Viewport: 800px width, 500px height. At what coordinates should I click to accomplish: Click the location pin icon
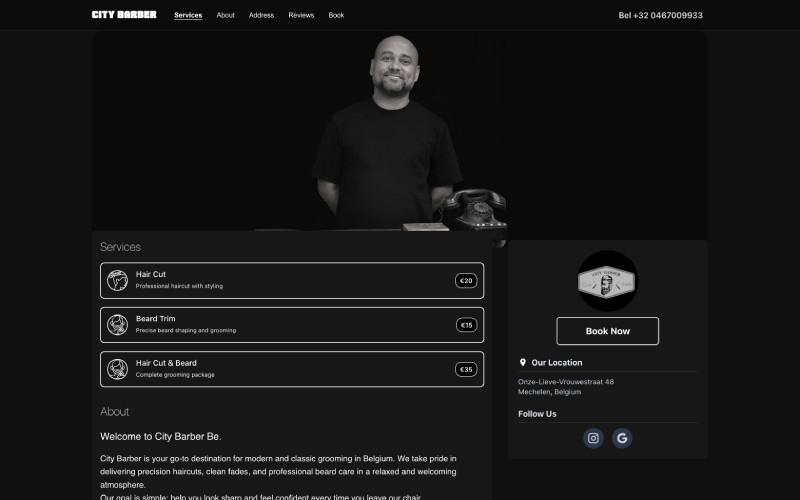click(x=523, y=363)
